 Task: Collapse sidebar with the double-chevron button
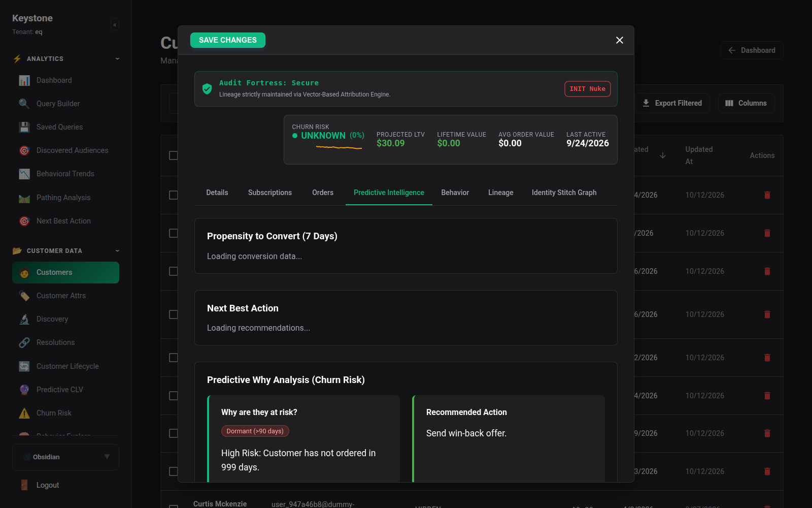point(115,24)
